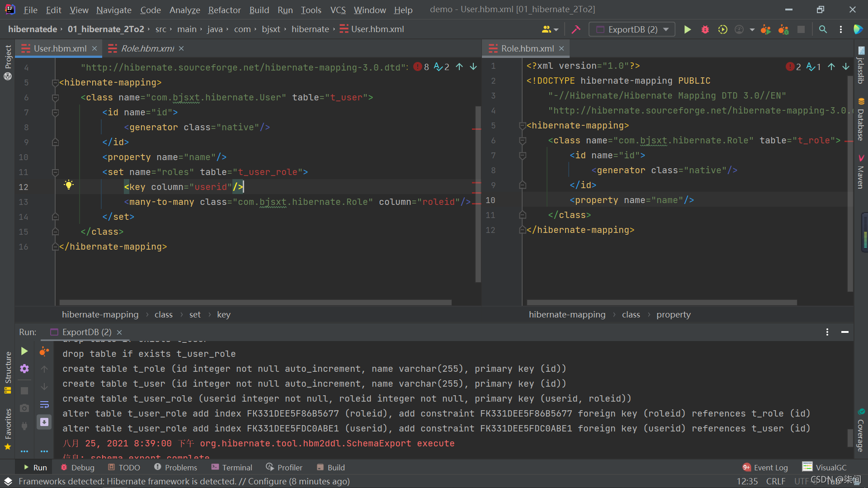
Task: Click the plug icon in Run panel
Action: pos(24,426)
